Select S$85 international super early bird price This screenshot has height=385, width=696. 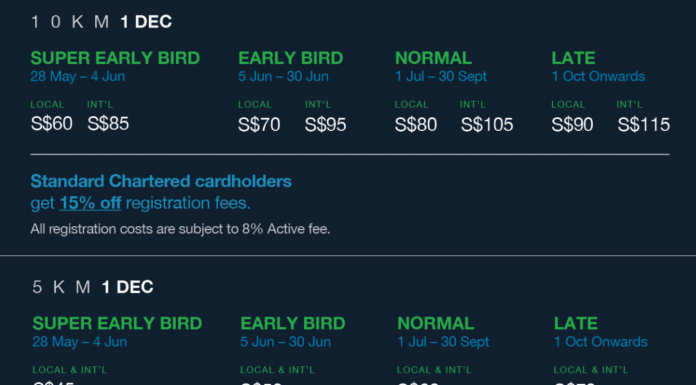pyautogui.click(x=108, y=123)
